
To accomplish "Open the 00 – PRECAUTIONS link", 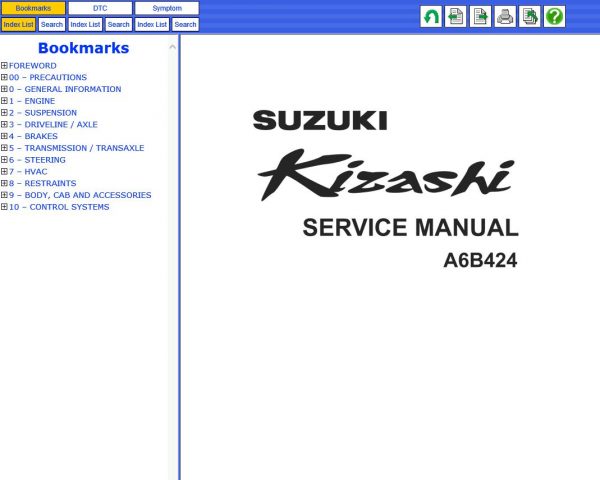I will [x=48, y=77].
